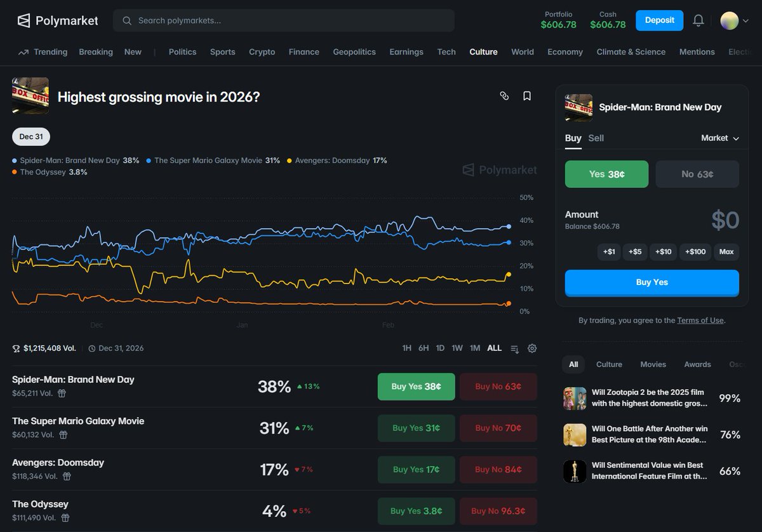Open the profile avatar menu

coord(735,20)
